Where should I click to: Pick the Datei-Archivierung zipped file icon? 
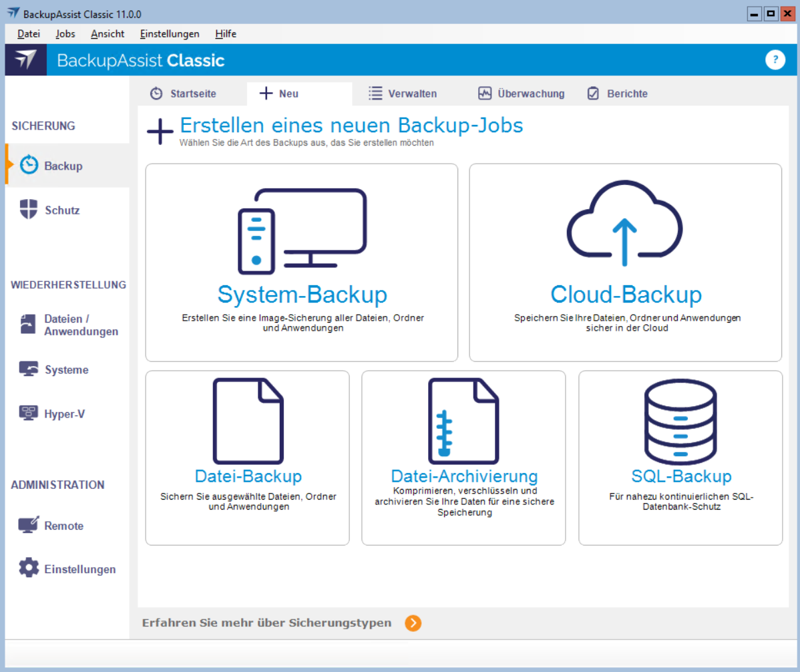(x=463, y=421)
